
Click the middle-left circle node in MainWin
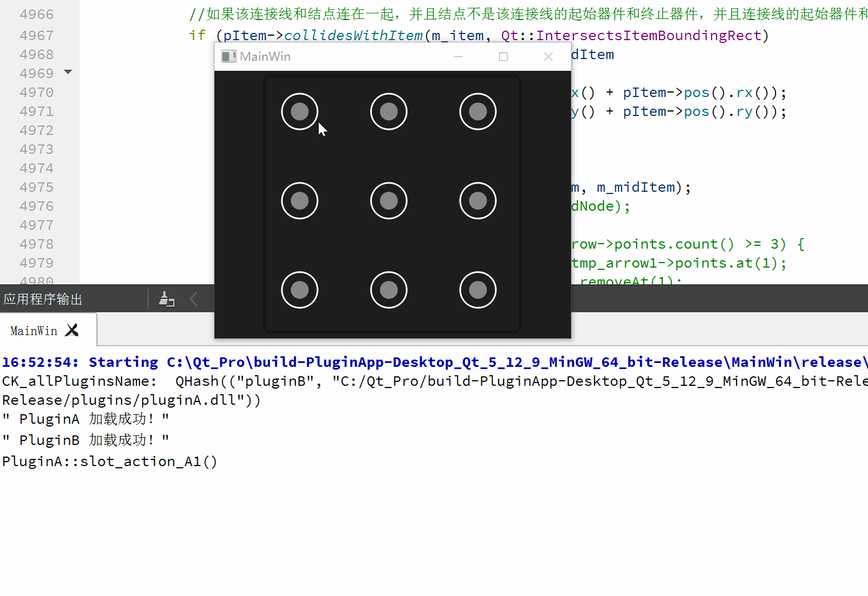coord(300,201)
